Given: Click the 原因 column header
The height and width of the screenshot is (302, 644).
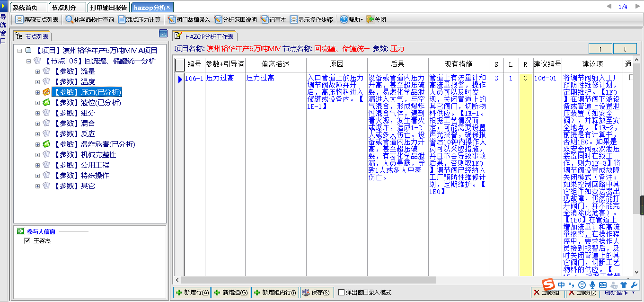Looking at the screenshot, I should pyautogui.click(x=336, y=64).
